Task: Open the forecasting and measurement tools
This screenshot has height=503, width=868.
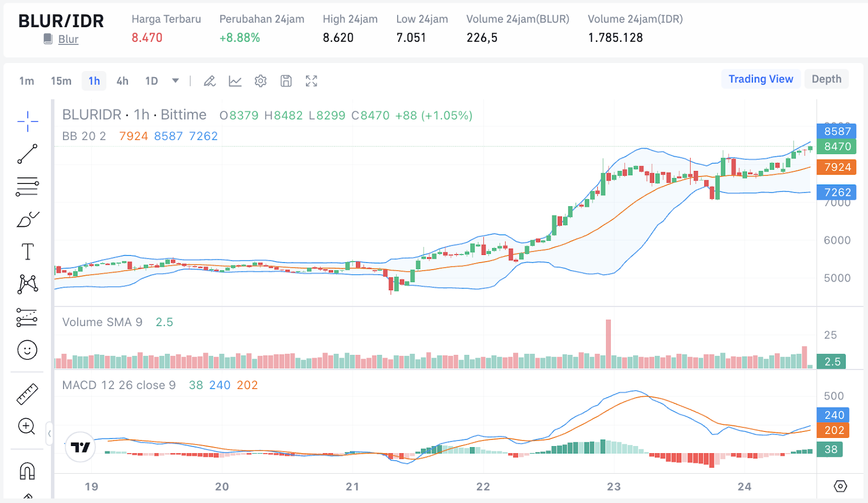Action: point(27,317)
